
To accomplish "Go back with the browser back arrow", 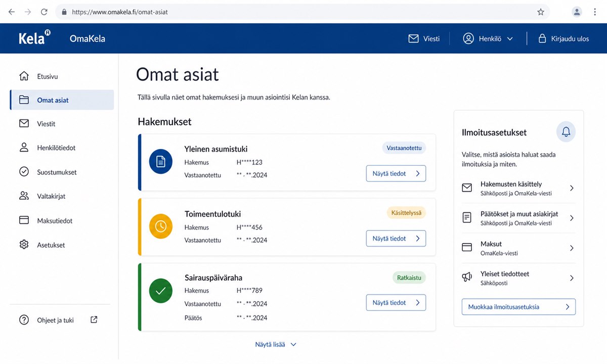I will (12, 12).
